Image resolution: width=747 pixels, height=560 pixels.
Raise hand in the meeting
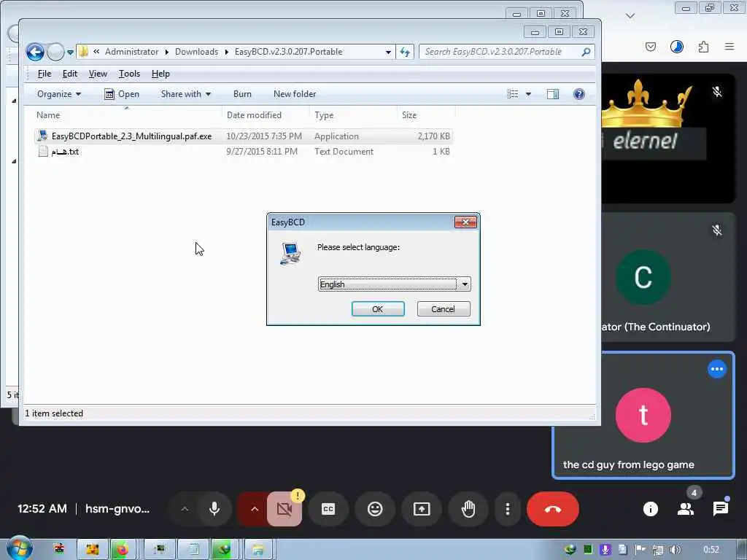tap(468, 509)
